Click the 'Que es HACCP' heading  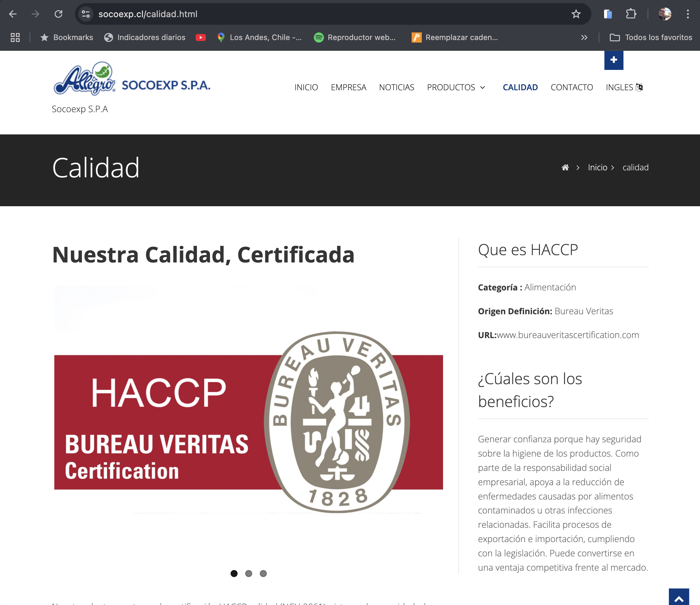(x=528, y=250)
